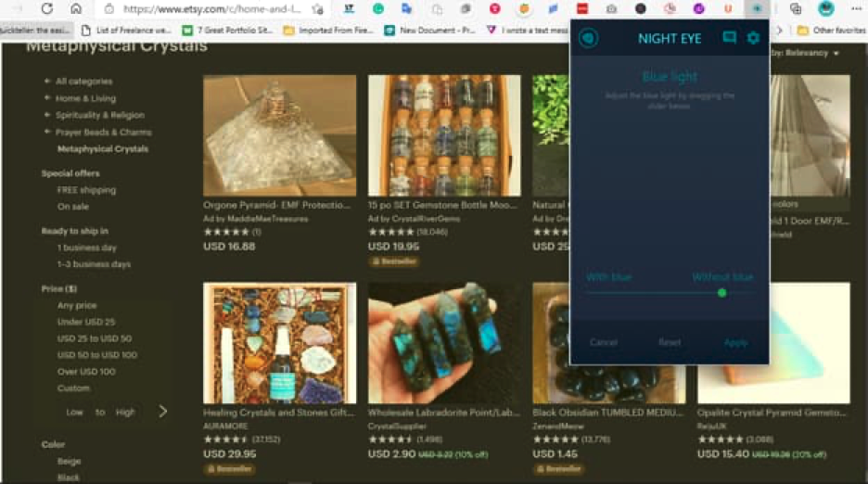Screen dimensions: 868x484
Task: Select Metaphysical Crystals category
Action: point(102,149)
